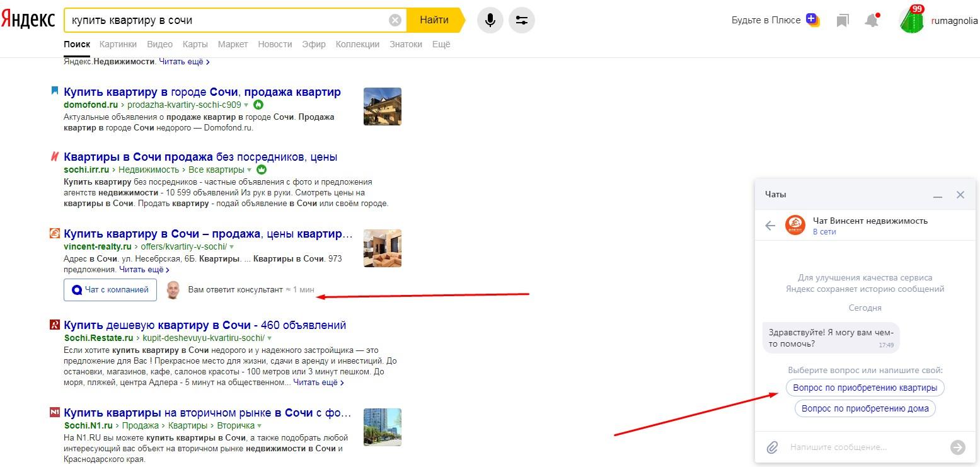Open 'Квартиры в Сочи продажа без посредников' result
The width and height of the screenshot is (980, 467).
[200, 157]
